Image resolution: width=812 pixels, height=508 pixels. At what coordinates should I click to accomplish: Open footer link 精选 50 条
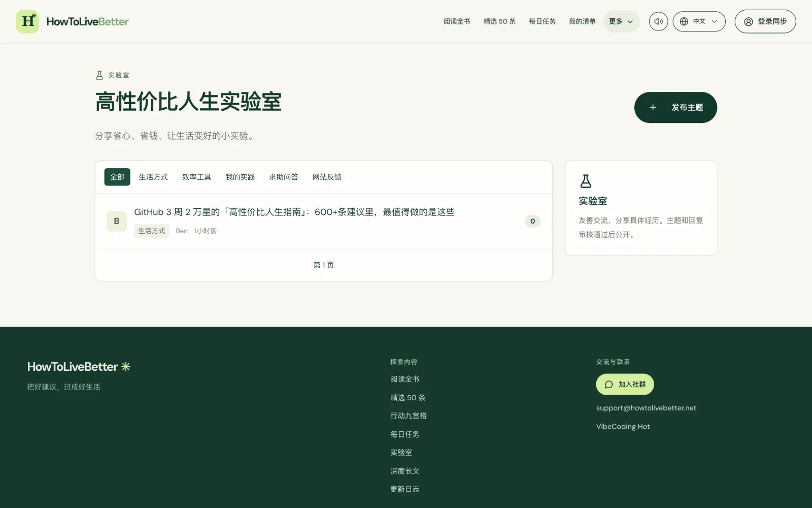pyautogui.click(x=408, y=397)
